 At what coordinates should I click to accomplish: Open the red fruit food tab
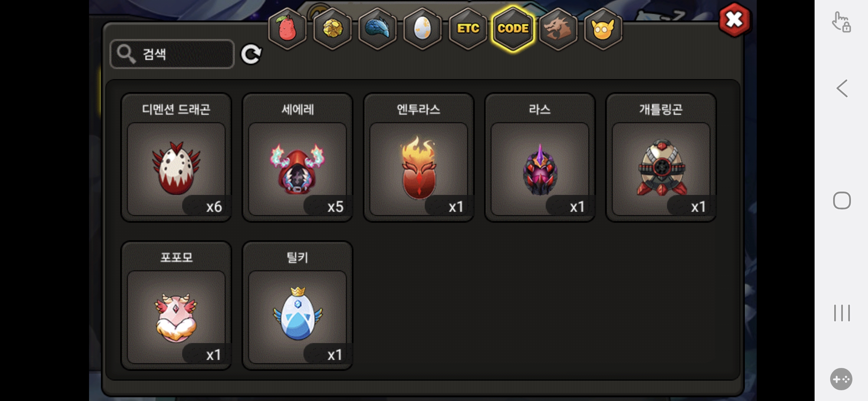coord(287,29)
